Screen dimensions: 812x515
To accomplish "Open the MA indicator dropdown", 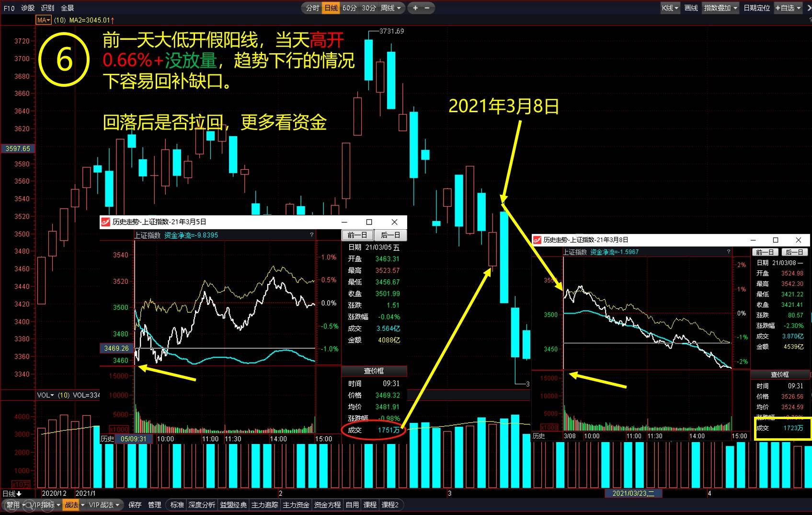I will pyautogui.click(x=43, y=20).
